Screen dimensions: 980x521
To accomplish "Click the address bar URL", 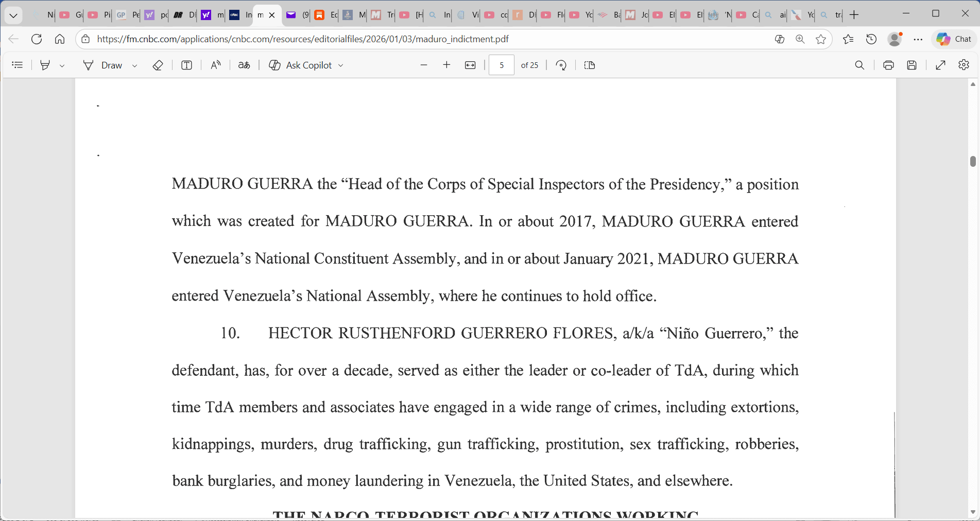I will 303,39.
